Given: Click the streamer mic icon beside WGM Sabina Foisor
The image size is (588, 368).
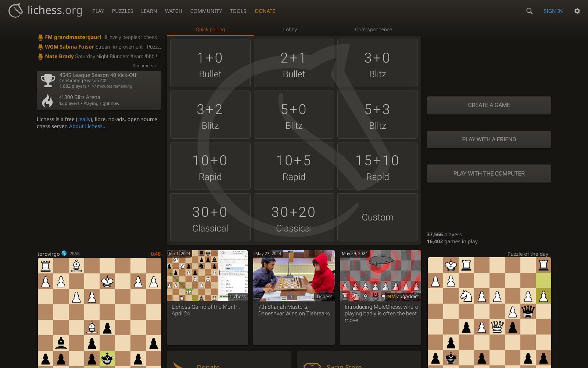Looking at the screenshot, I should click(40, 47).
